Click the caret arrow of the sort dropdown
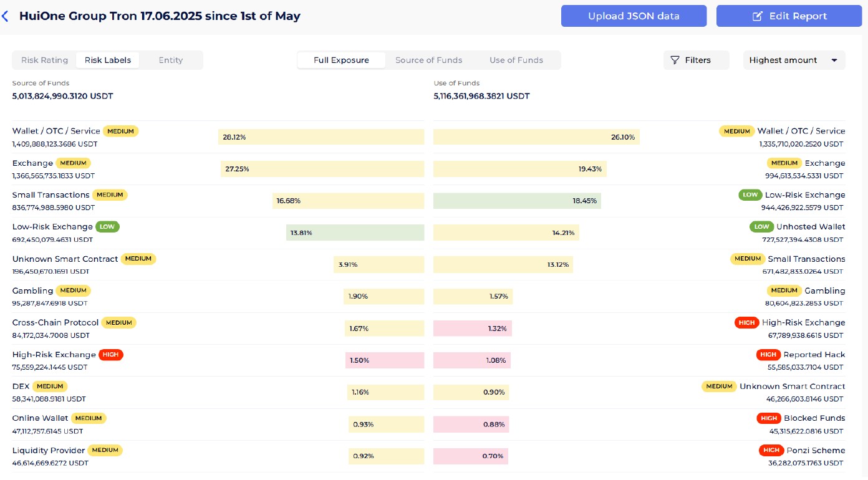Viewport: 868px width, 480px height. [834, 60]
